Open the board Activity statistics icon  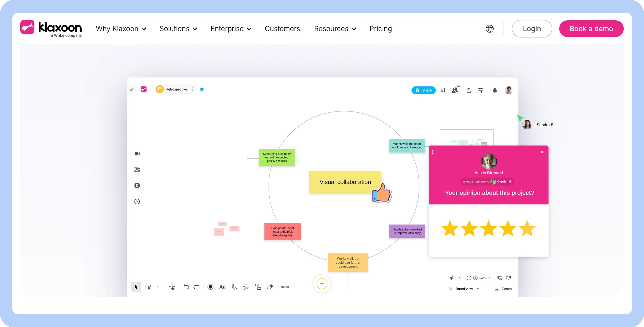(x=442, y=90)
